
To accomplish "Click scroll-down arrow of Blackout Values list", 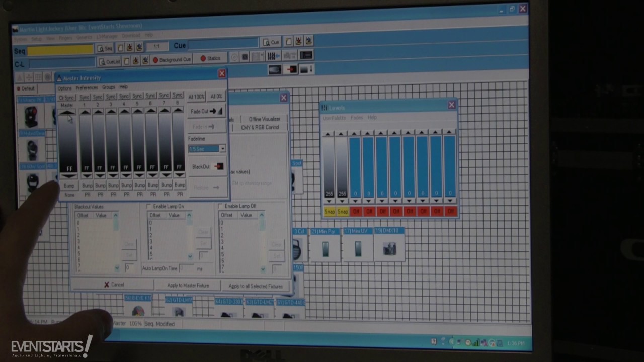I will click(x=117, y=268).
